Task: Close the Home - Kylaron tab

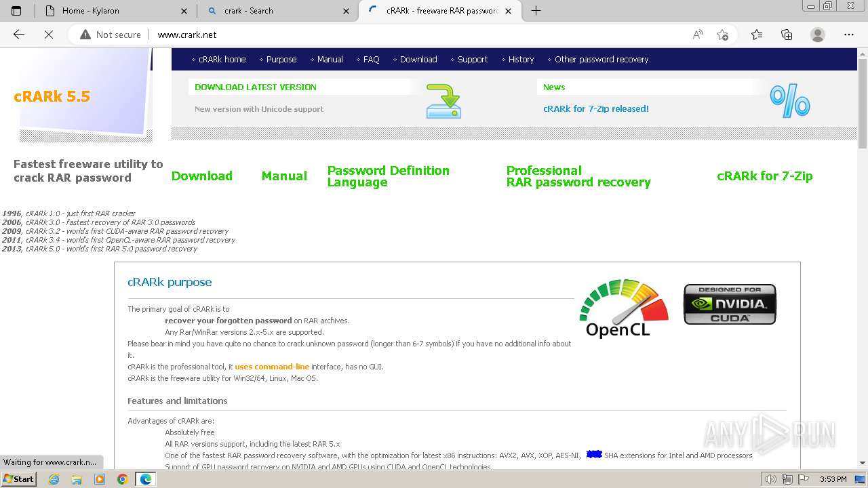Action: [x=184, y=11]
